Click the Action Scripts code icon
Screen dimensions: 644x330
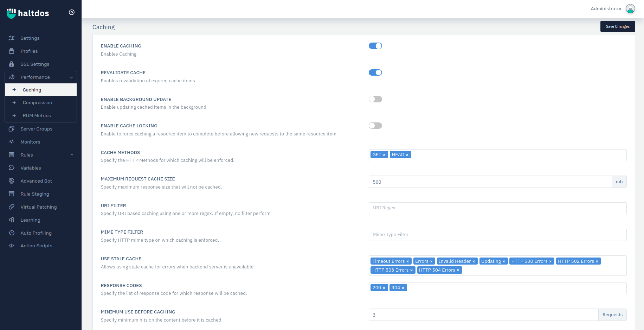[12, 246]
